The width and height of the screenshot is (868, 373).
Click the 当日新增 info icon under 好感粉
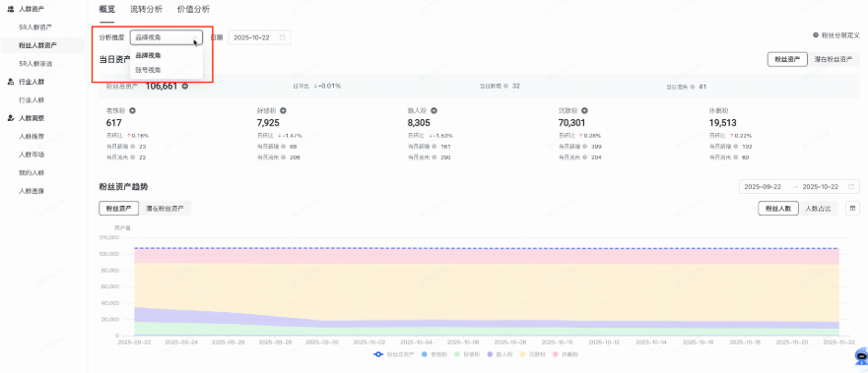284,147
